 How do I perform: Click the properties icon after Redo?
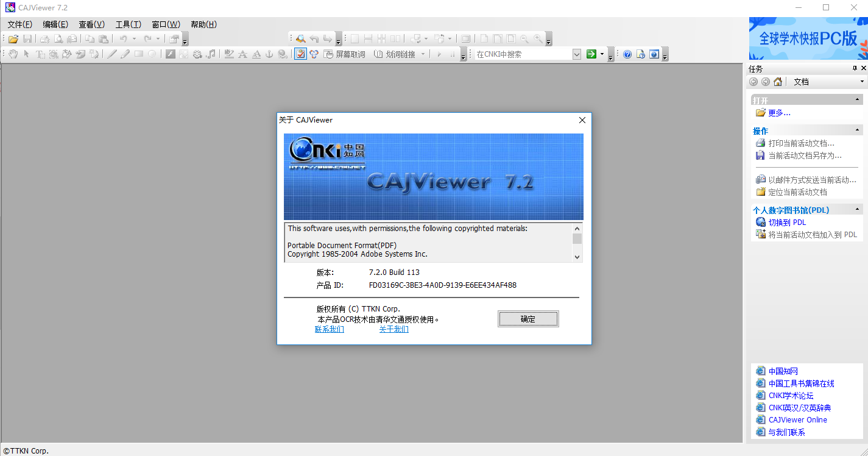[174, 39]
